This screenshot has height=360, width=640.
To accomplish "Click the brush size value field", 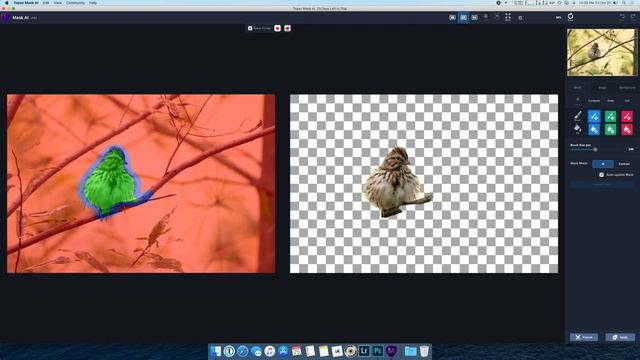I will [631, 149].
